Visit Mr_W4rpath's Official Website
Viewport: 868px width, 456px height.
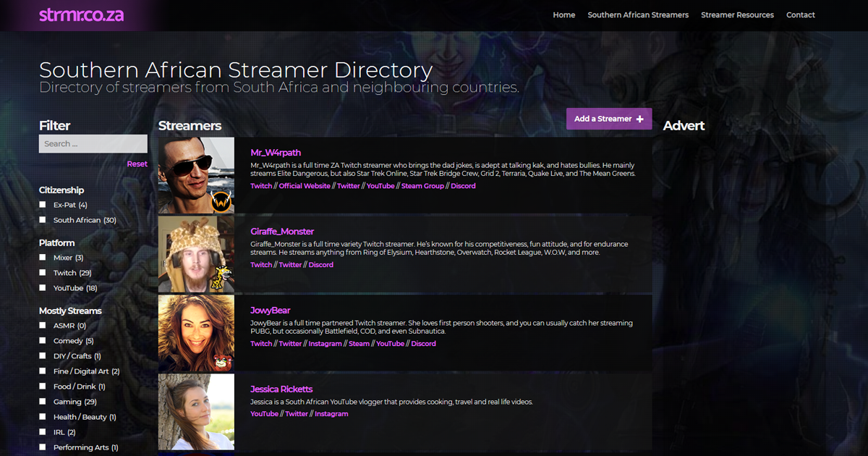point(305,185)
